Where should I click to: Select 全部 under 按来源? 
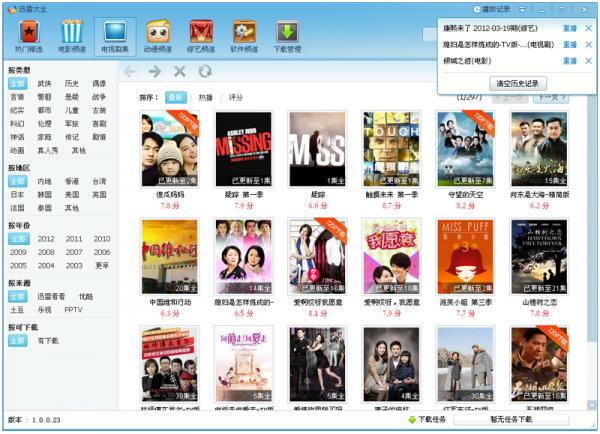coord(17,297)
